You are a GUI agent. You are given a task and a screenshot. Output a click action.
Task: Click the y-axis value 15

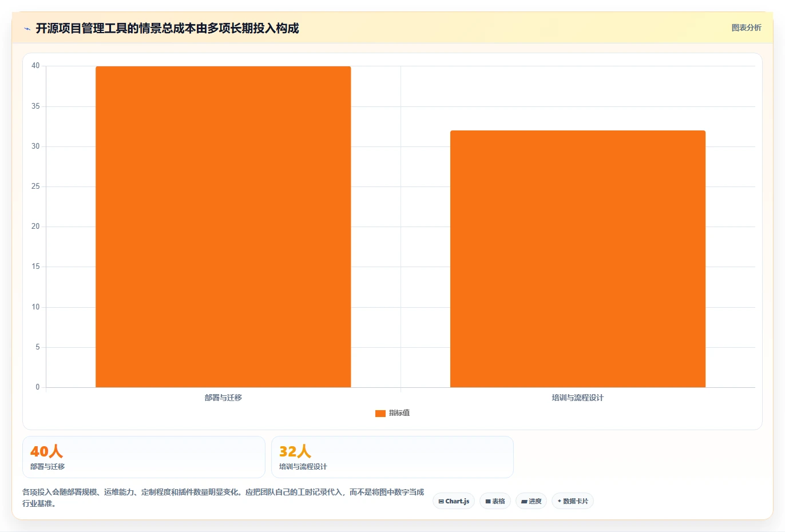click(x=35, y=267)
